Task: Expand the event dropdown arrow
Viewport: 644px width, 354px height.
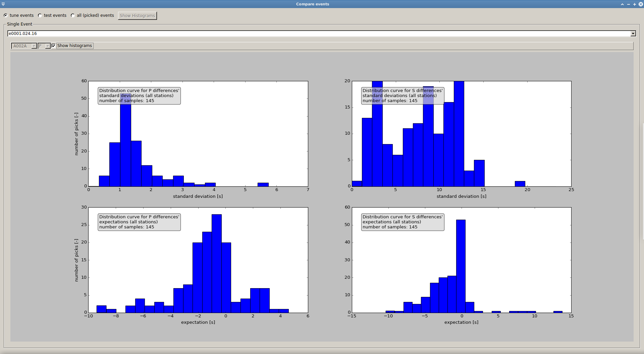Action: [633, 34]
